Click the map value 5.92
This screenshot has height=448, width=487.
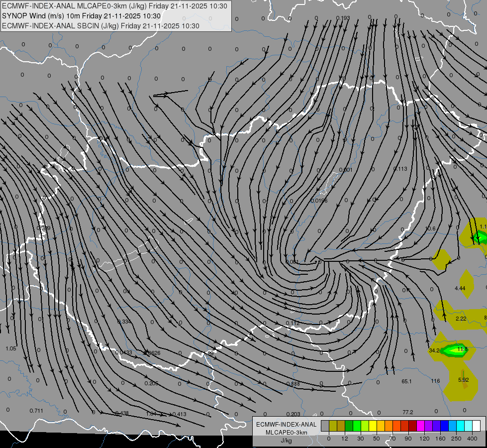(464, 380)
